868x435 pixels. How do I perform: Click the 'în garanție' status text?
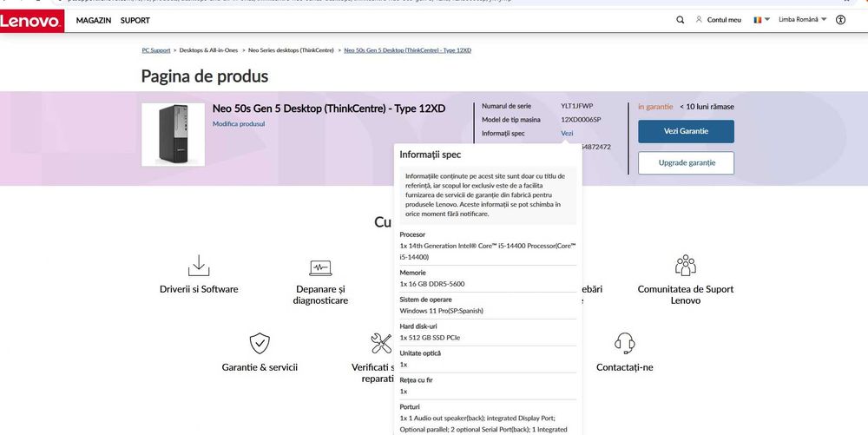[655, 107]
